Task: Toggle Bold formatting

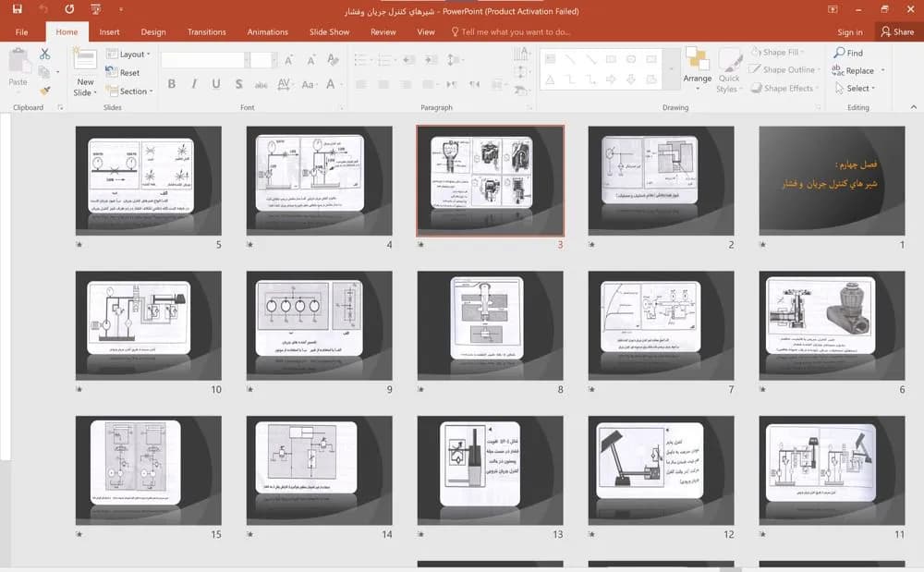Action: (172, 84)
